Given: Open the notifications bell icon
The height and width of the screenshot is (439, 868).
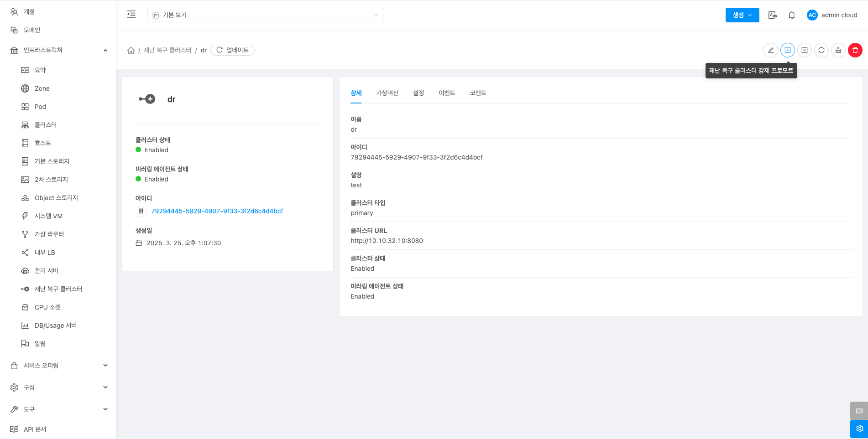Looking at the screenshot, I should tap(791, 15).
